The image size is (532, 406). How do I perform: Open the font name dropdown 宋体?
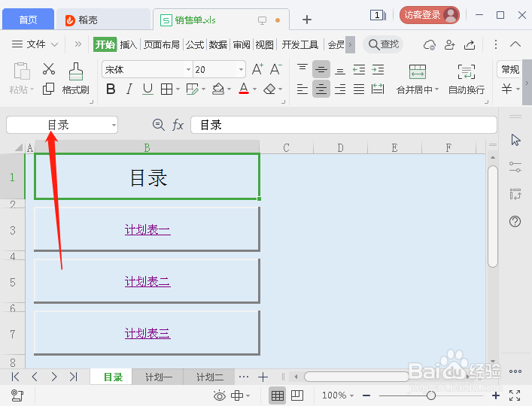(x=188, y=69)
